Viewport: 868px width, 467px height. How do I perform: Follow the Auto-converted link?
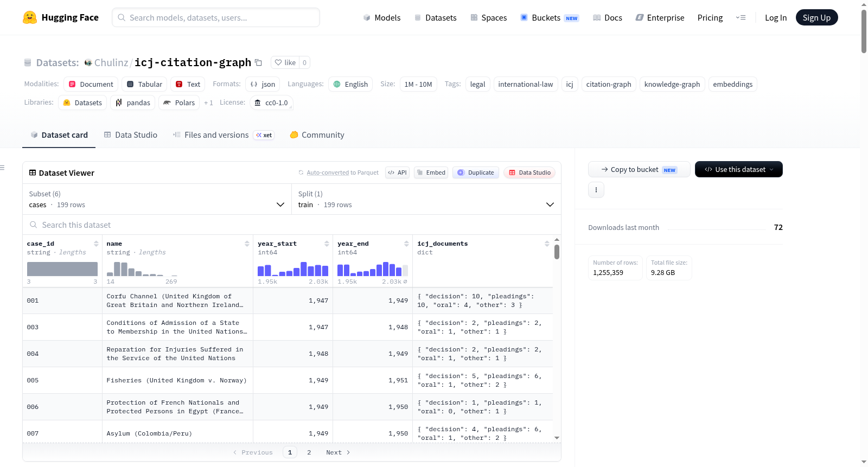click(328, 172)
